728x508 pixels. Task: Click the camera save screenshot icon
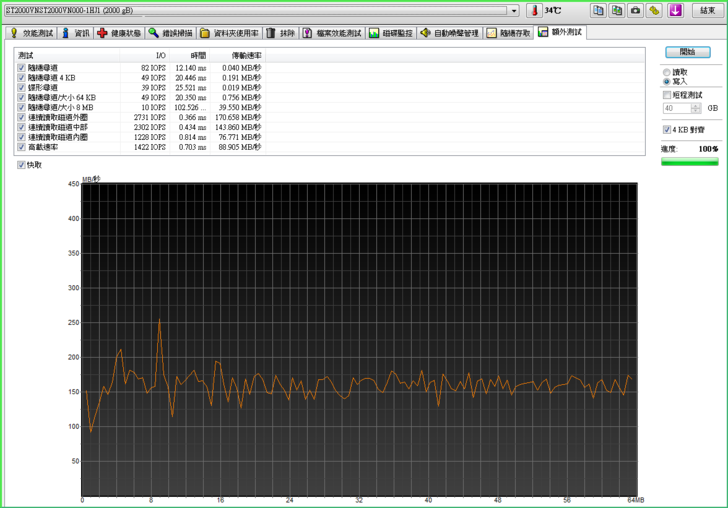(635, 10)
